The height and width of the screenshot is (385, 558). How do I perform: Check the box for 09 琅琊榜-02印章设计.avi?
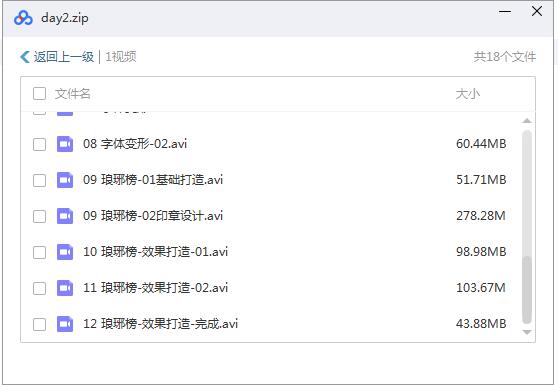(40, 216)
